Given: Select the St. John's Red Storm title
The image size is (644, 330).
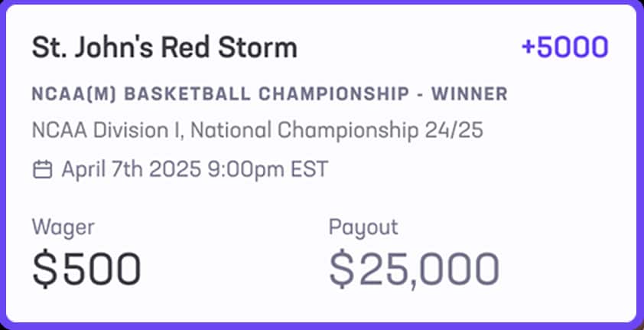Looking at the screenshot, I should tap(164, 48).
